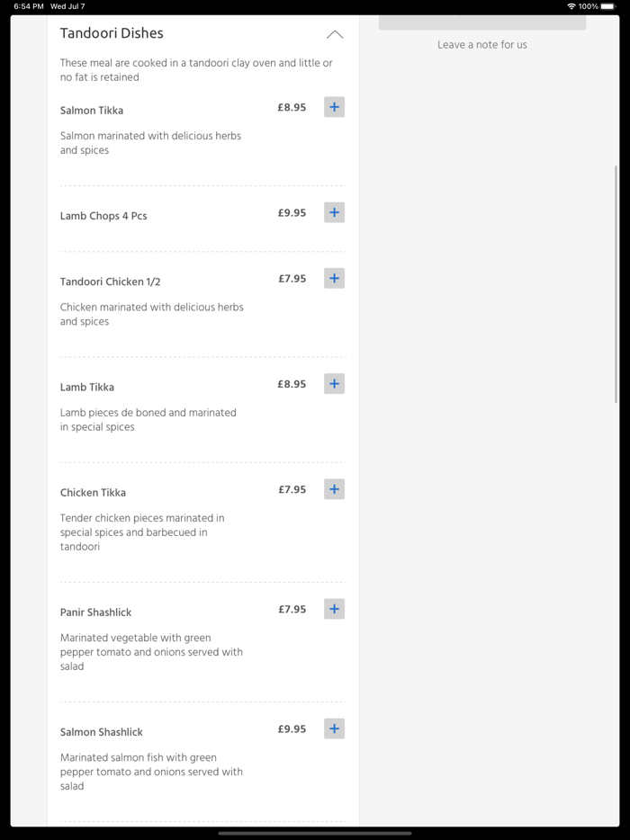This screenshot has width=630, height=840.
Task: Add Salmon Tikka to the order
Action: point(334,107)
